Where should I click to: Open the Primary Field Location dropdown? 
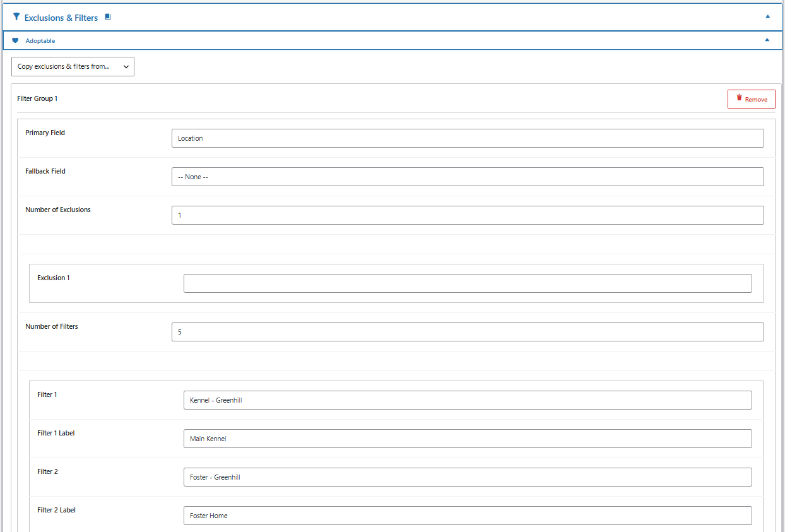coord(468,138)
